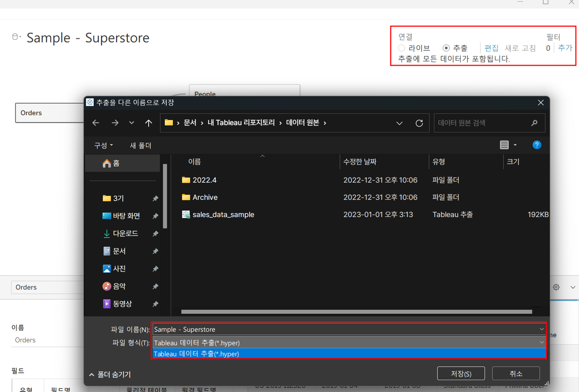Screen dimensions: 579x392
Task: Click 추가 to add a filter
Action: (565, 48)
